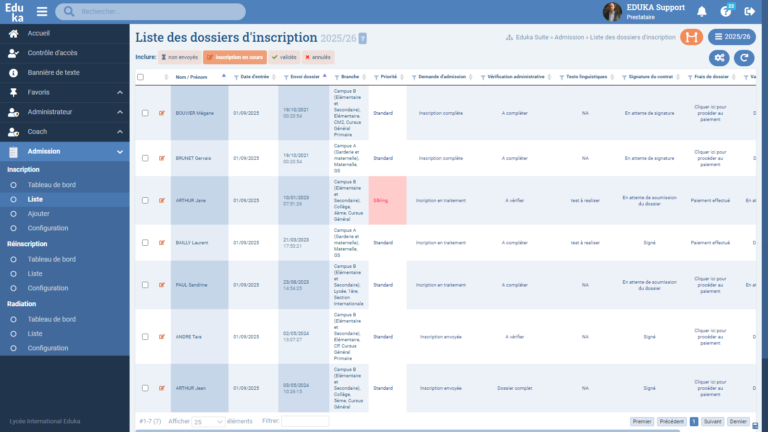768x432 pixels.
Task: Tick the select-all checkbox in table header
Action: 141,77
